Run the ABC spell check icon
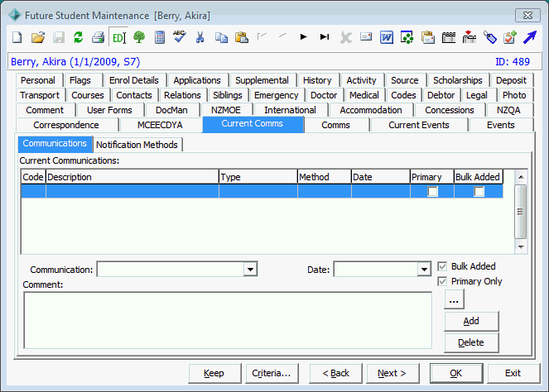This screenshot has height=392, width=549. click(179, 36)
